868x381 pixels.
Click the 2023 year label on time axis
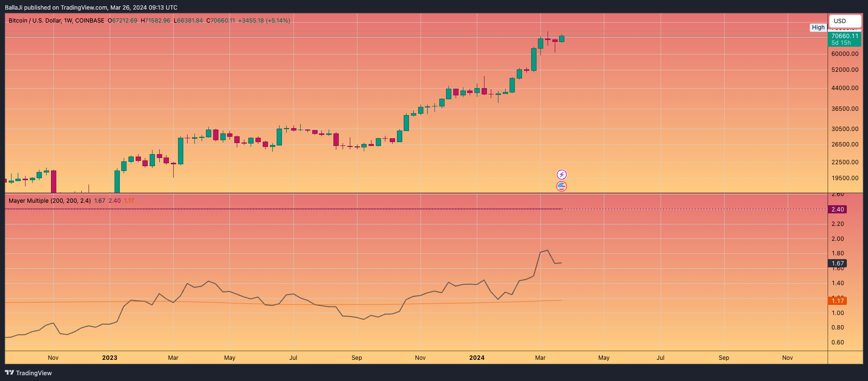pos(110,357)
